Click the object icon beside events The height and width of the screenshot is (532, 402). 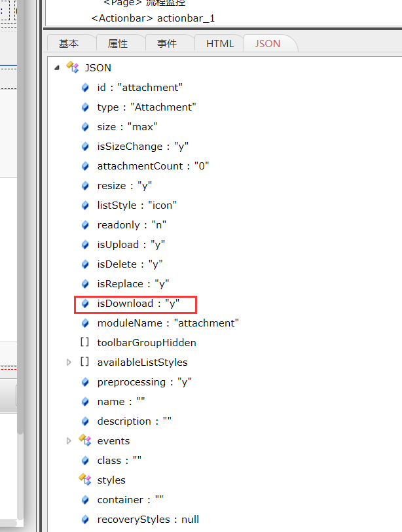pyautogui.click(x=85, y=440)
